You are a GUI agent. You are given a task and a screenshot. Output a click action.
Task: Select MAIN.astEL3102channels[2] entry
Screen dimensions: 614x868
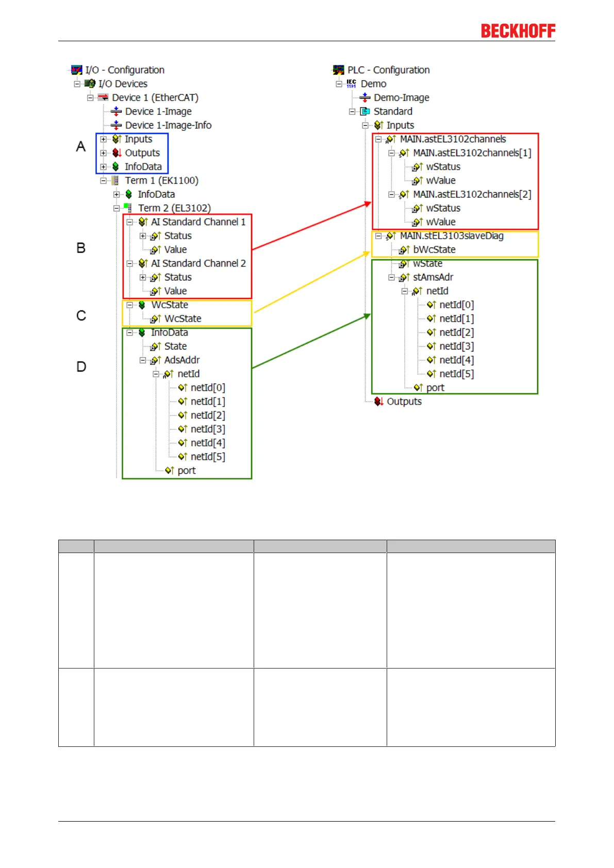(x=472, y=194)
